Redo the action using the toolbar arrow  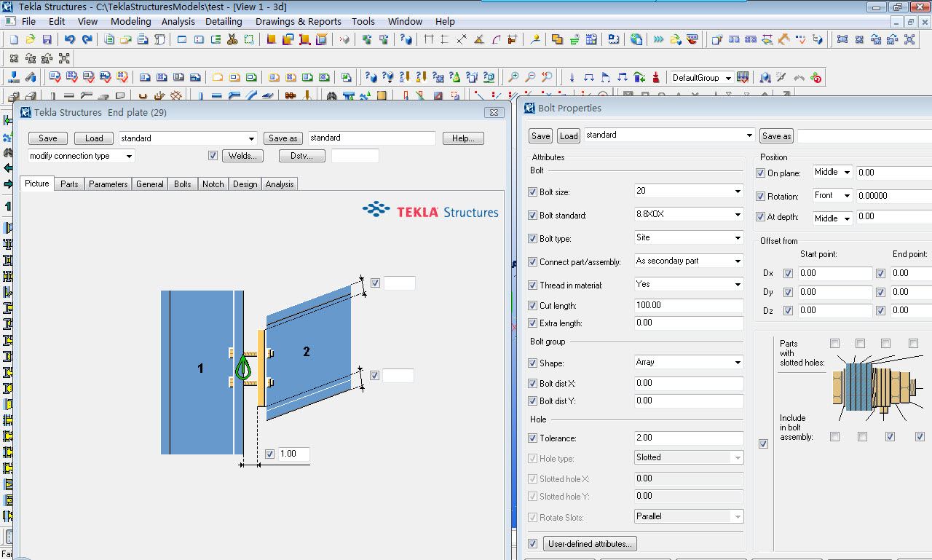pos(87,39)
